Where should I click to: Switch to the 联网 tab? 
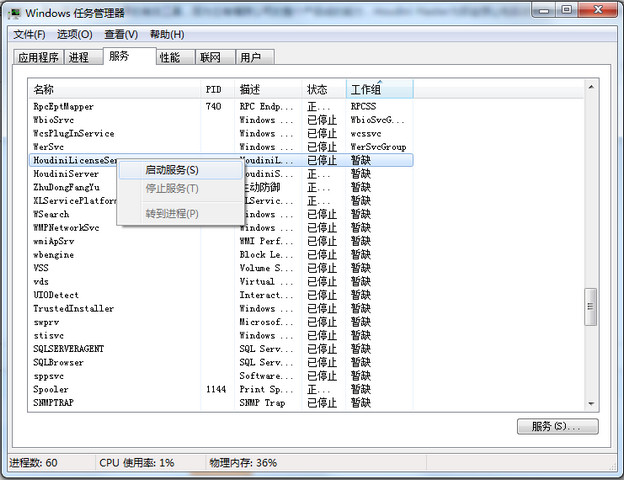click(215, 57)
